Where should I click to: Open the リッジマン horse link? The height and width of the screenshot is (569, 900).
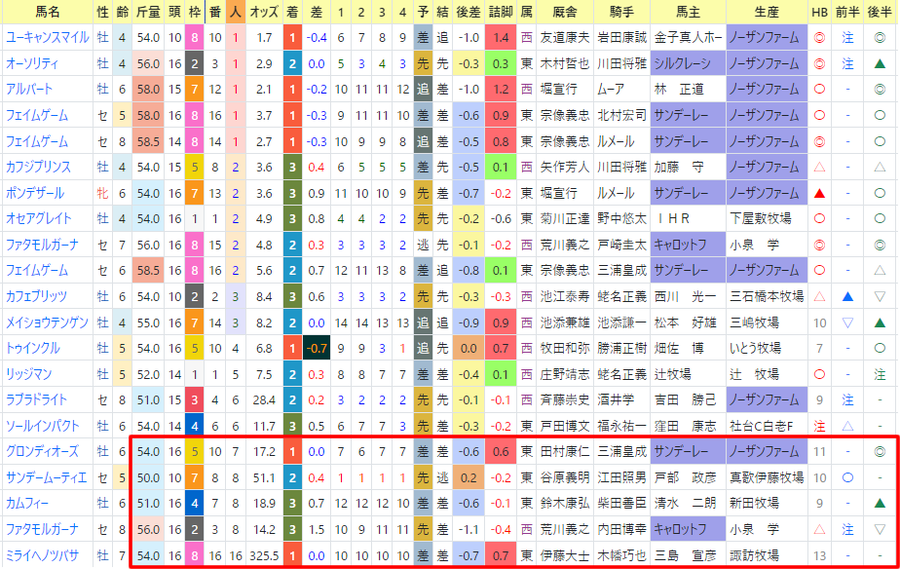pyautogui.click(x=29, y=374)
